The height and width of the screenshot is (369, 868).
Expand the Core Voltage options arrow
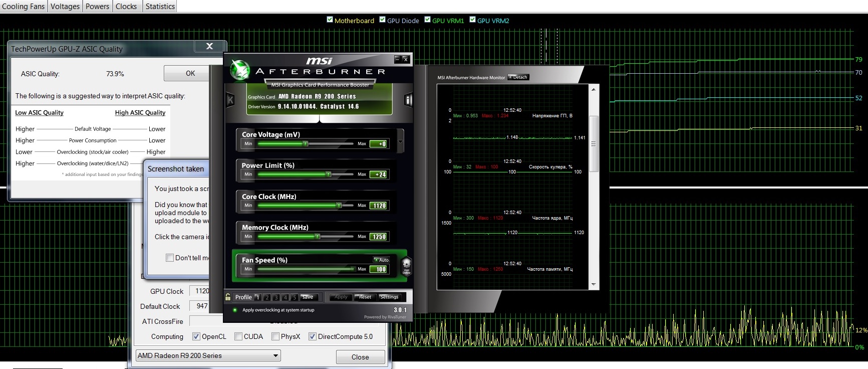point(400,141)
